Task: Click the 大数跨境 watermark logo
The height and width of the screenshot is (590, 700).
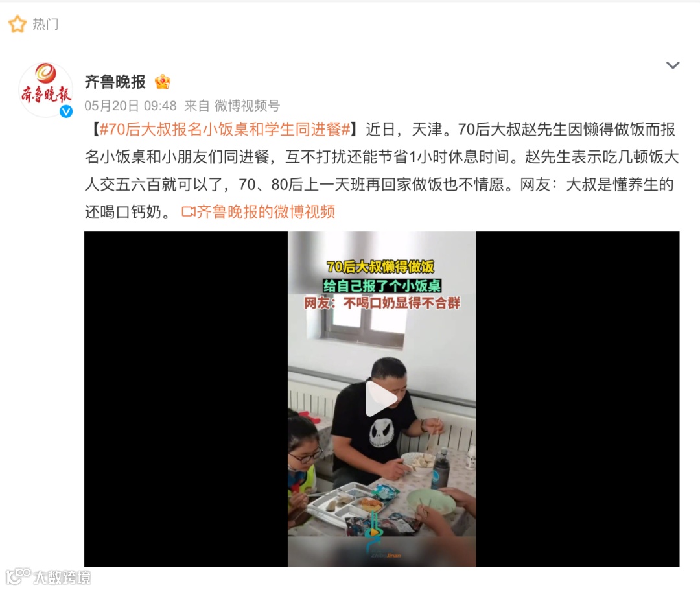Action: click(48, 576)
